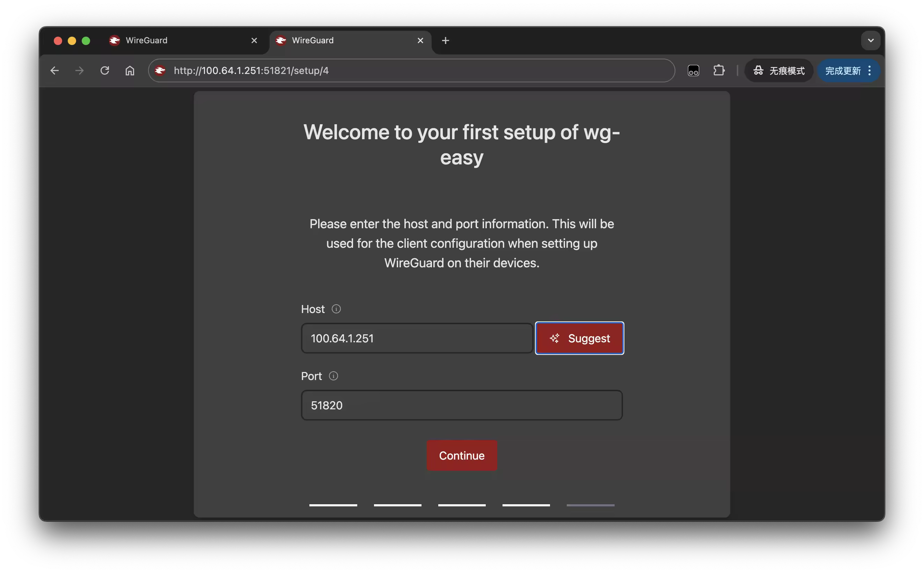
Task: Open the three-dot browser menu
Action: 870,70
